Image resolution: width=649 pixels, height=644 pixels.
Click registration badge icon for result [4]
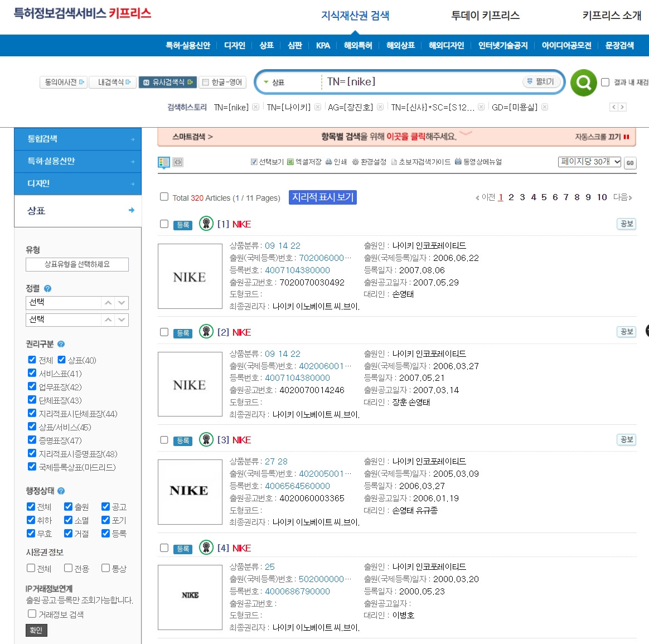[x=206, y=548]
